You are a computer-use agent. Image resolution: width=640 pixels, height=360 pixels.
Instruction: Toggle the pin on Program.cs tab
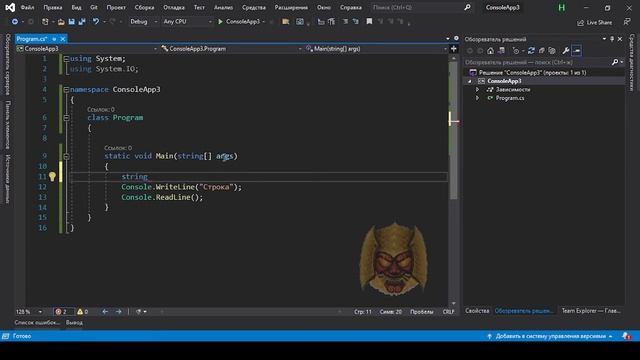tap(54, 39)
